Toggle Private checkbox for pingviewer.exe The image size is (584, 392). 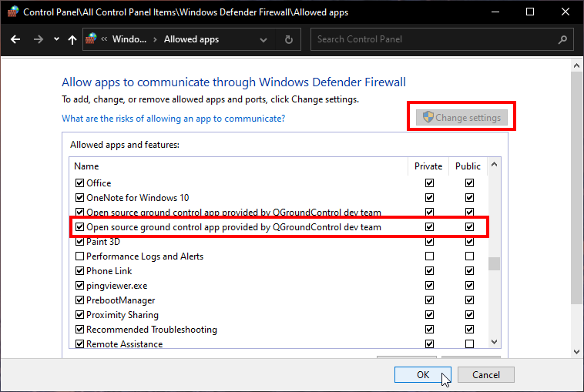tap(429, 286)
